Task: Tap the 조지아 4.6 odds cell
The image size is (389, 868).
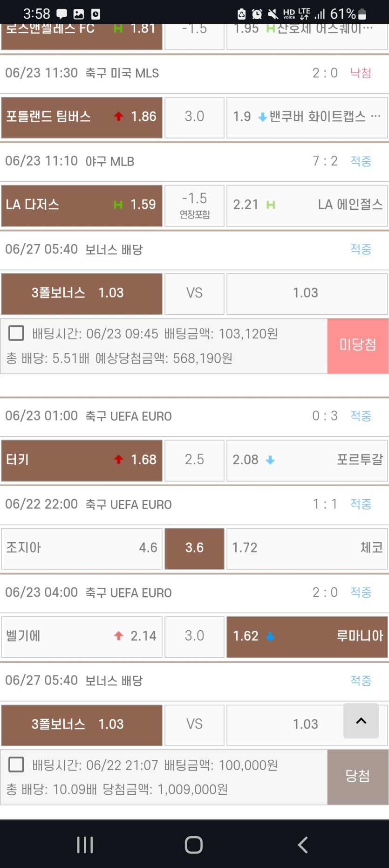Action: (82, 548)
